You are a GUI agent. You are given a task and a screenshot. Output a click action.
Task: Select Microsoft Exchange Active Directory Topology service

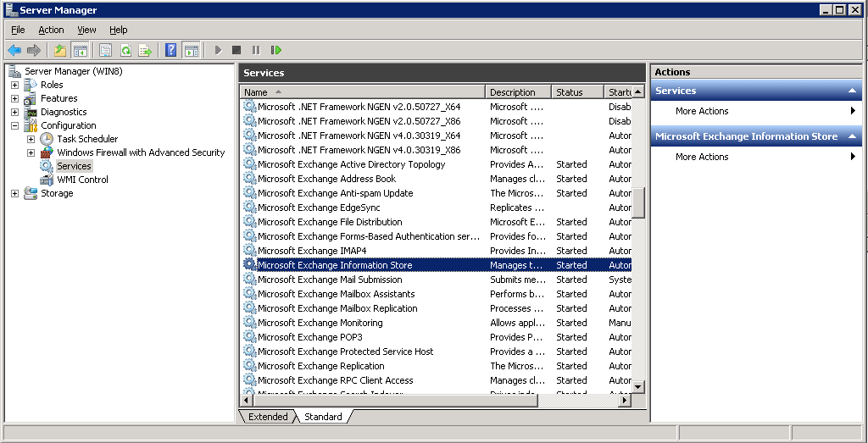(x=351, y=164)
